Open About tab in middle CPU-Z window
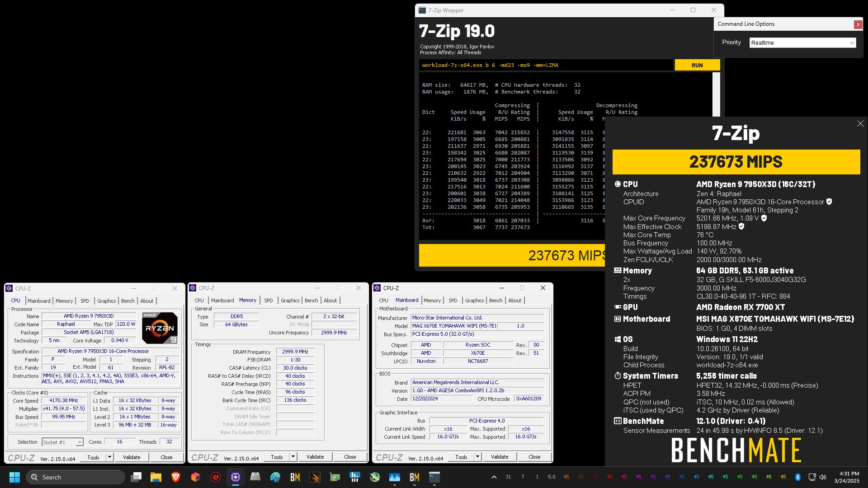This screenshot has width=868, height=488. point(330,300)
